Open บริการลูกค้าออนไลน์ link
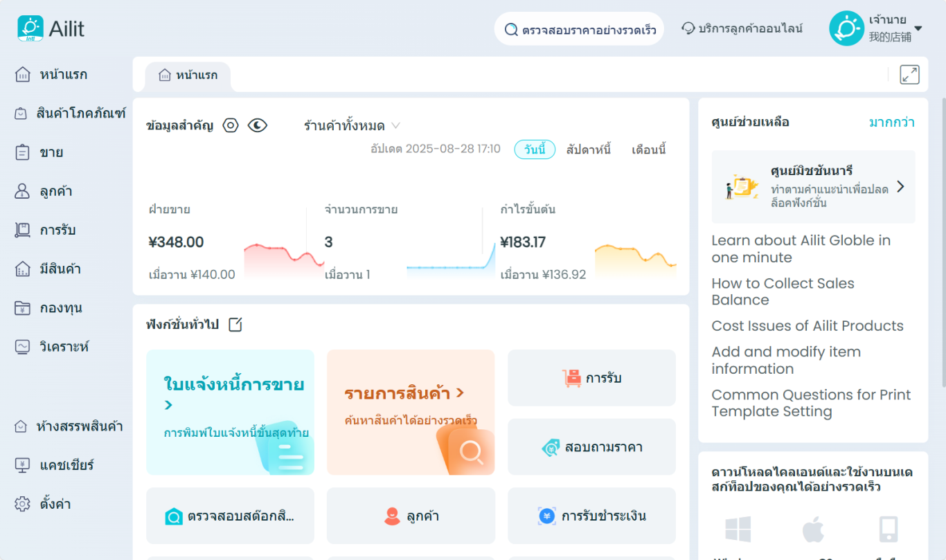This screenshot has width=946, height=560. tap(751, 28)
